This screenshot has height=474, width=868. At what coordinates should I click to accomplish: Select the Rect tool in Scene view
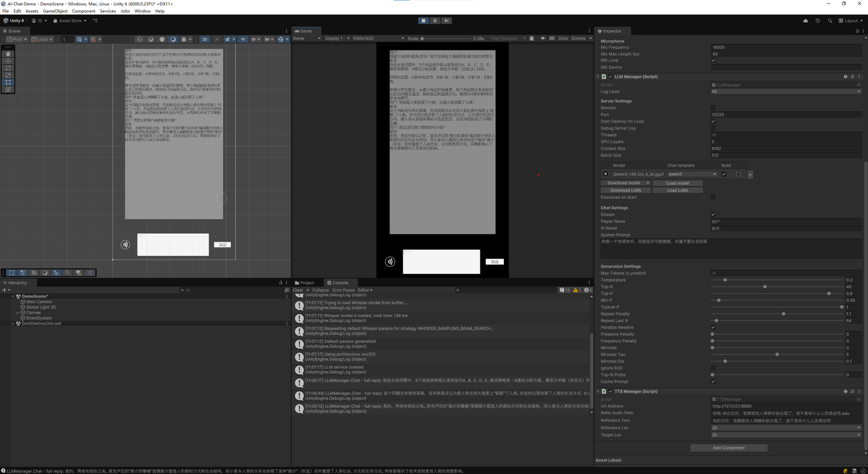pos(8,83)
